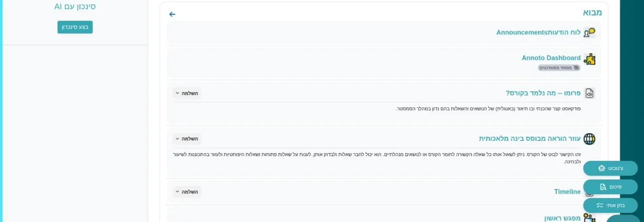Viewport: 644px width, 222px height.
Task: Open the Timeline activity link
Action: point(567,192)
